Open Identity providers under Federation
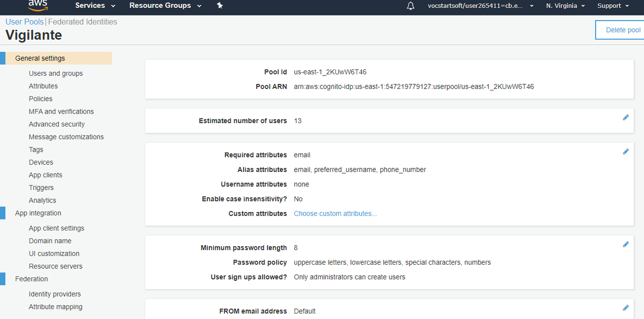The image size is (644, 319). click(55, 294)
